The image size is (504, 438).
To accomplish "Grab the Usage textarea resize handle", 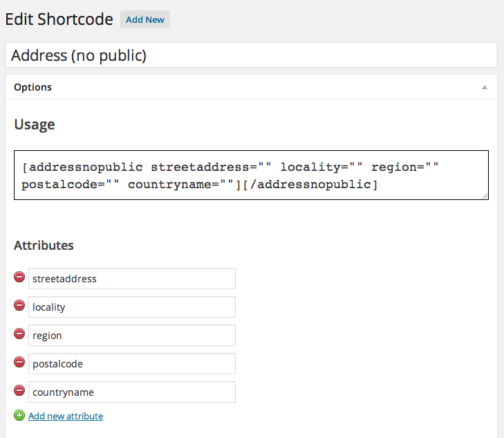I will 485,197.
